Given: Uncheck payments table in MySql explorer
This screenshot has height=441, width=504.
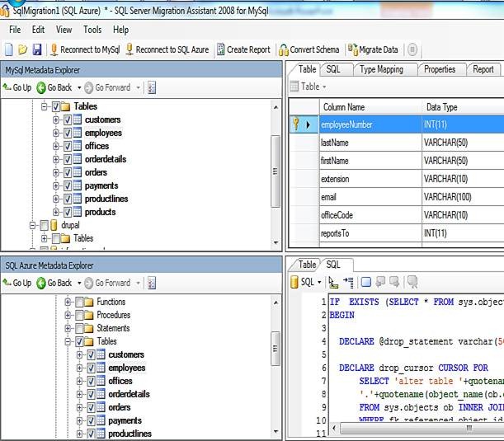Looking at the screenshot, I should [x=68, y=185].
